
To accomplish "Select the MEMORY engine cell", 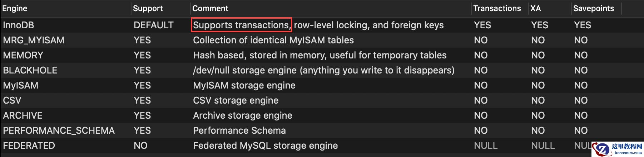I will point(23,55).
